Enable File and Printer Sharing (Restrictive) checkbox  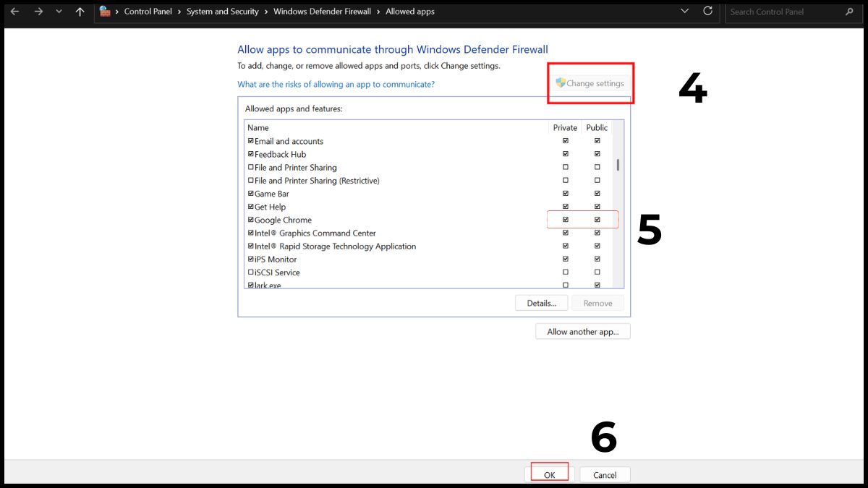(x=251, y=180)
